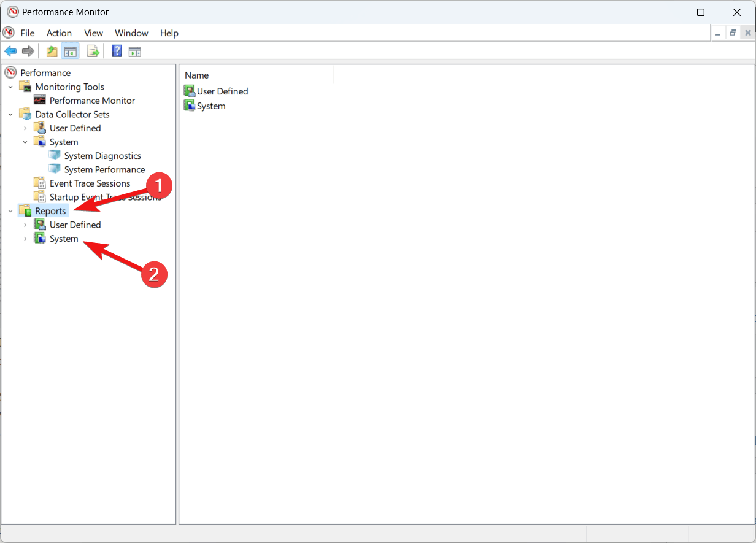
Task: Click the Startup Event Trace Sessions icon
Action: point(40,197)
